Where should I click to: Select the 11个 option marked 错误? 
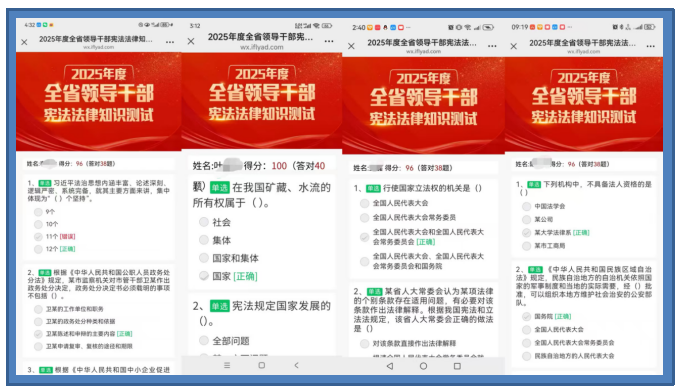point(55,237)
